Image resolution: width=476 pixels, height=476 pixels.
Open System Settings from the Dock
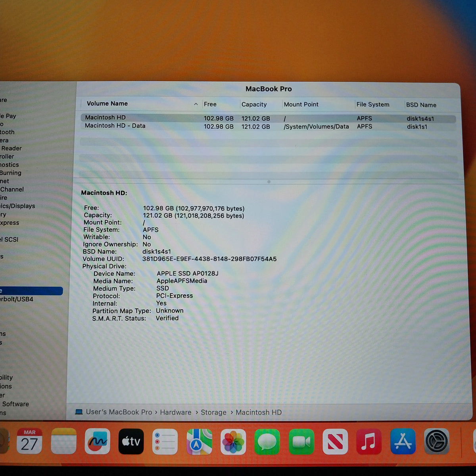[x=437, y=441]
